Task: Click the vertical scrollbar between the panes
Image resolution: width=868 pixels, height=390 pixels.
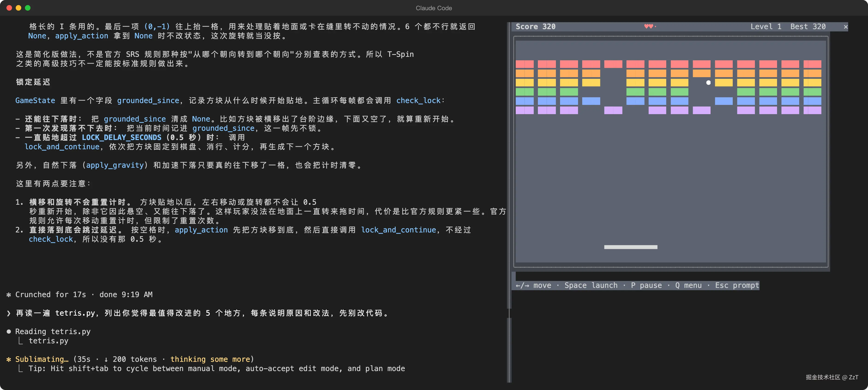Action: coord(509,202)
